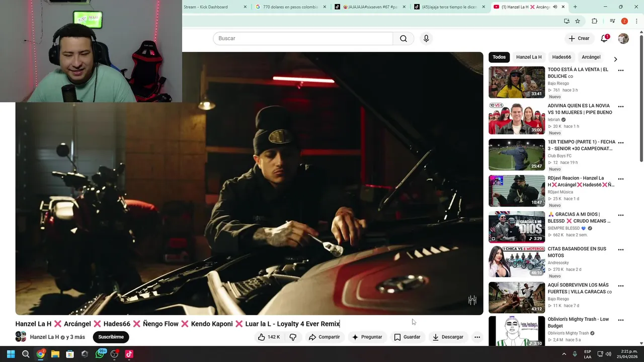Open options for AQUÍ SOBREVIVEN LOS MÁS FUERTES video
This screenshot has width=644, height=362.
coord(621,286)
